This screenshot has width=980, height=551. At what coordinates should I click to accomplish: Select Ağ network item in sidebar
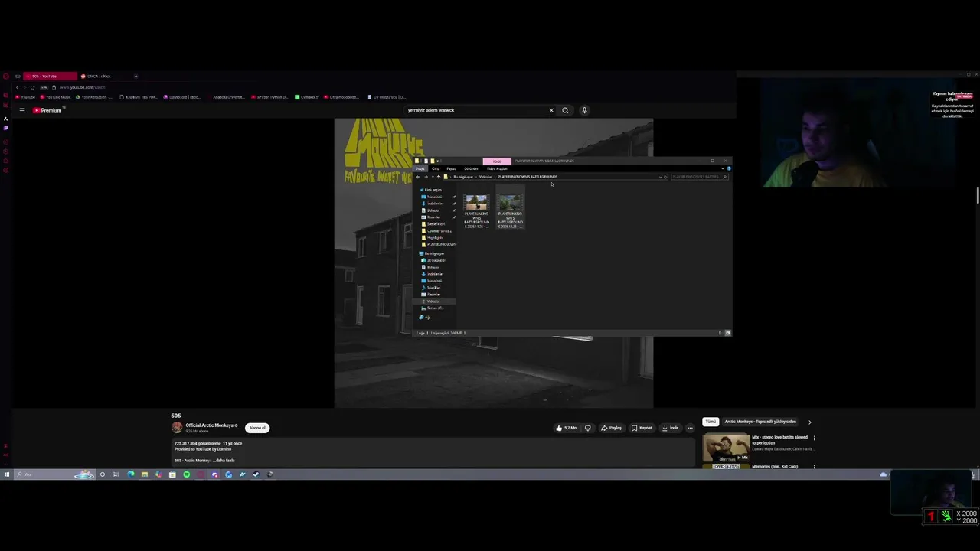(425, 317)
